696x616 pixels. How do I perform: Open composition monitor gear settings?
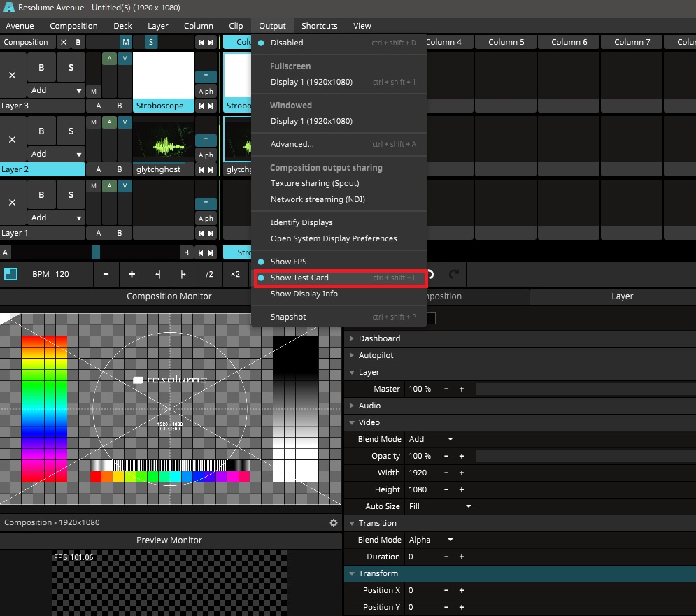[x=334, y=522]
